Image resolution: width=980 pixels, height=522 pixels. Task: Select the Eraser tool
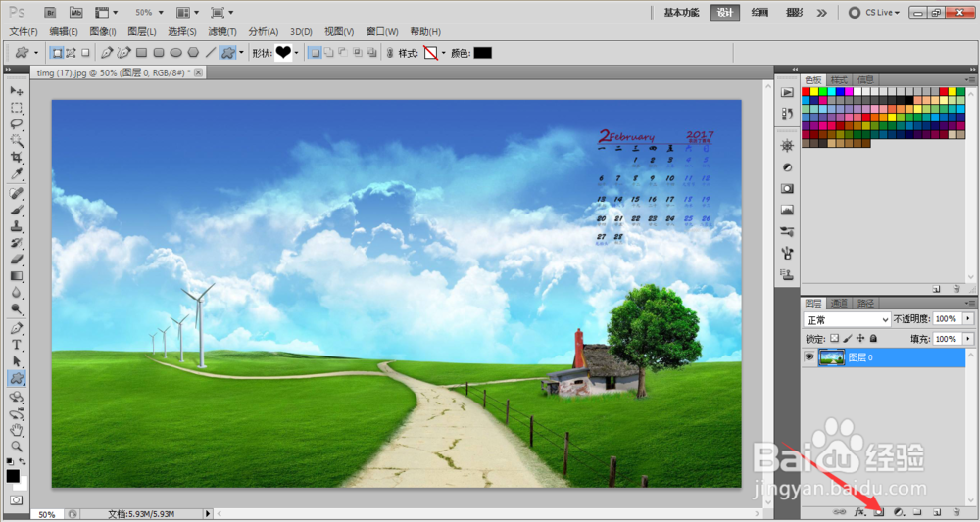tap(17, 260)
